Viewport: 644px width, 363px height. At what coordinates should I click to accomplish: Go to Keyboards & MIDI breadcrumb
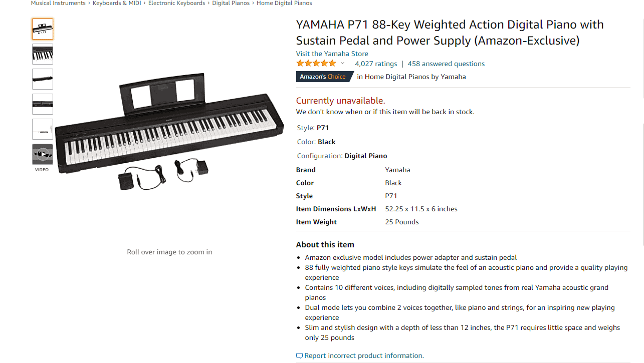(x=118, y=3)
